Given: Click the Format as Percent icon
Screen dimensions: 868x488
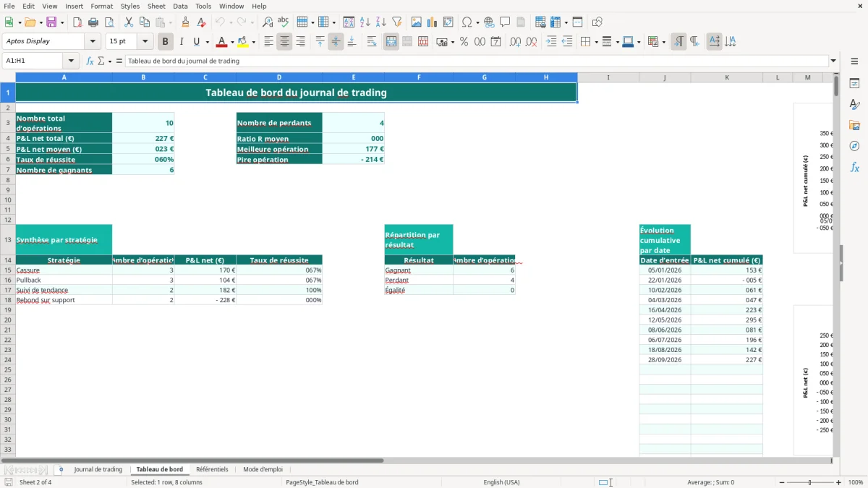Looking at the screenshot, I should pos(464,42).
